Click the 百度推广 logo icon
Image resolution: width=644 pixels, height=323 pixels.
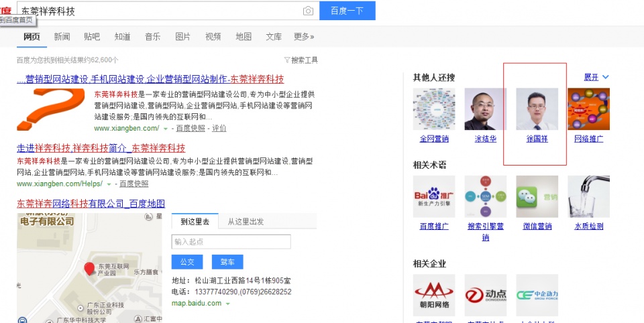click(x=434, y=196)
